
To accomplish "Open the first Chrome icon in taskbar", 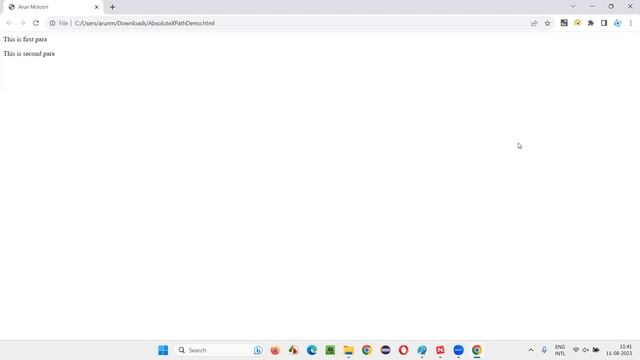I will tap(367, 350).
